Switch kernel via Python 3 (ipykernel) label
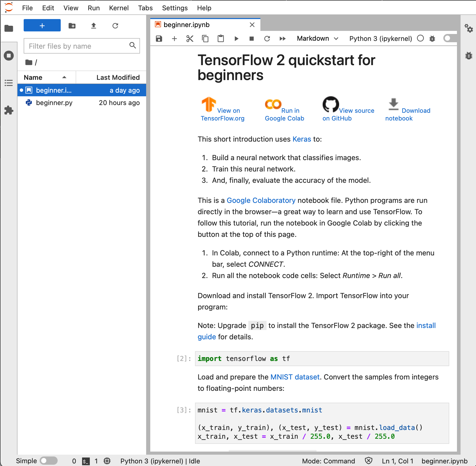This screenshot has width=476, height=466. pos(381,39)
